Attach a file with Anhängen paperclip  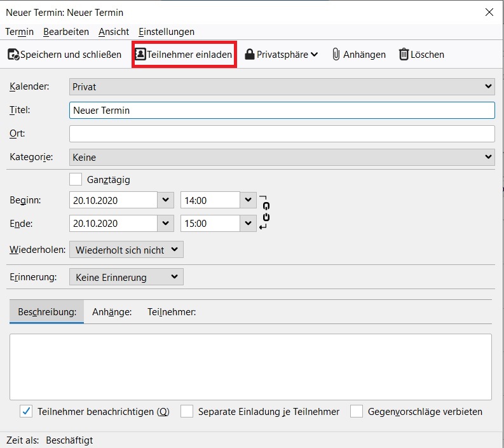point(358,54)
